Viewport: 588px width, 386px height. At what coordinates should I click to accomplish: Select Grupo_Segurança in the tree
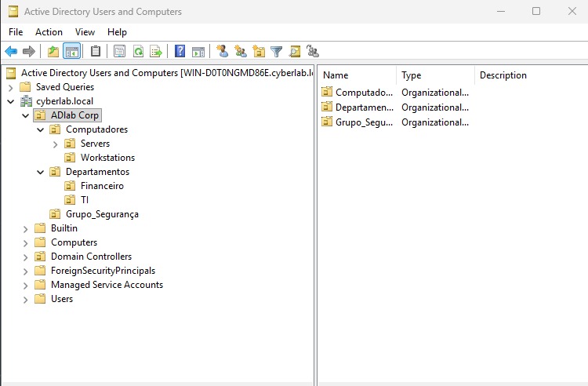click(x=102, y=214)
